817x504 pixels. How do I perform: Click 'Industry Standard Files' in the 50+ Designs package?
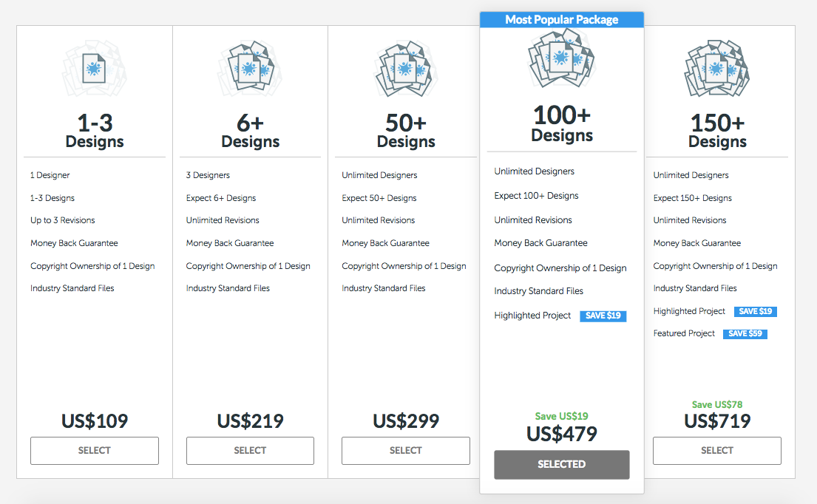(384, 288)
